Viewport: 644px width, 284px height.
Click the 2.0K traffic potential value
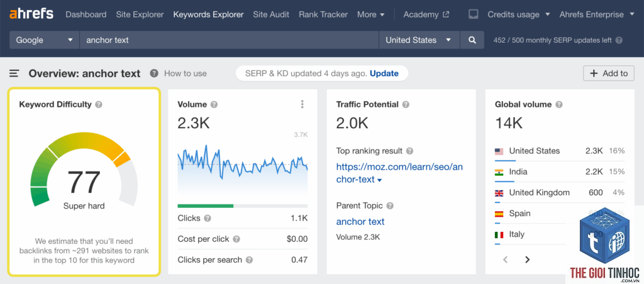coord(352,123)
